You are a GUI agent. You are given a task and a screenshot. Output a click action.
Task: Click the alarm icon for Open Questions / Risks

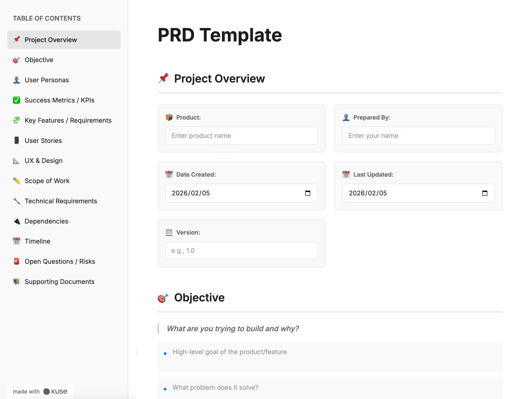[x=16, y=261]
